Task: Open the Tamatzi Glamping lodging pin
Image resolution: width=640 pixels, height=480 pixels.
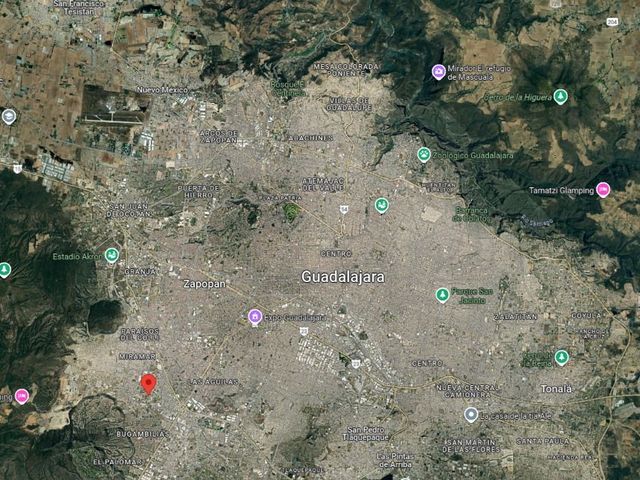Action: tap(603, 190)
